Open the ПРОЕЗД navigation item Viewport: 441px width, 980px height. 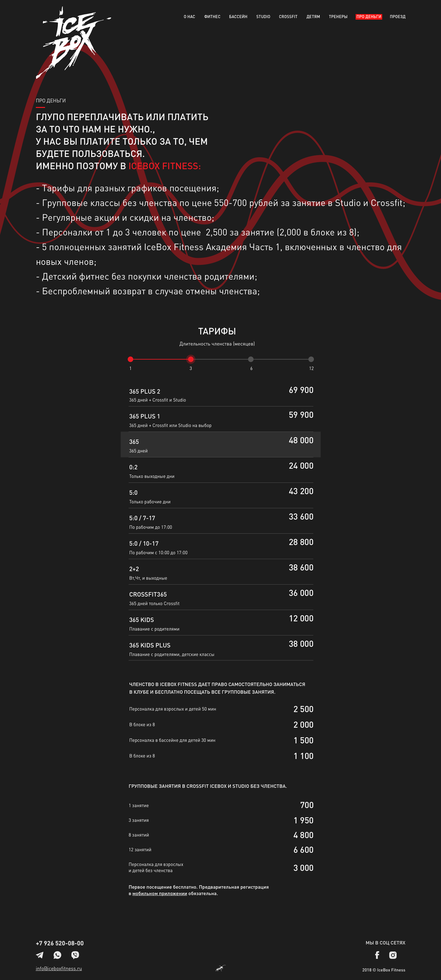point(397,17)
